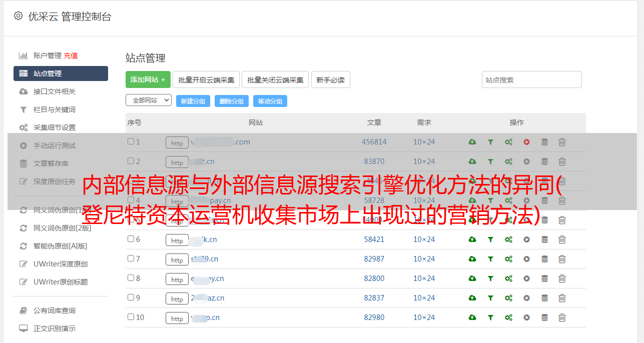Screen dimensions: 644x343
Task: Tick the checkbox for row 9
Action: pos(131,297)
